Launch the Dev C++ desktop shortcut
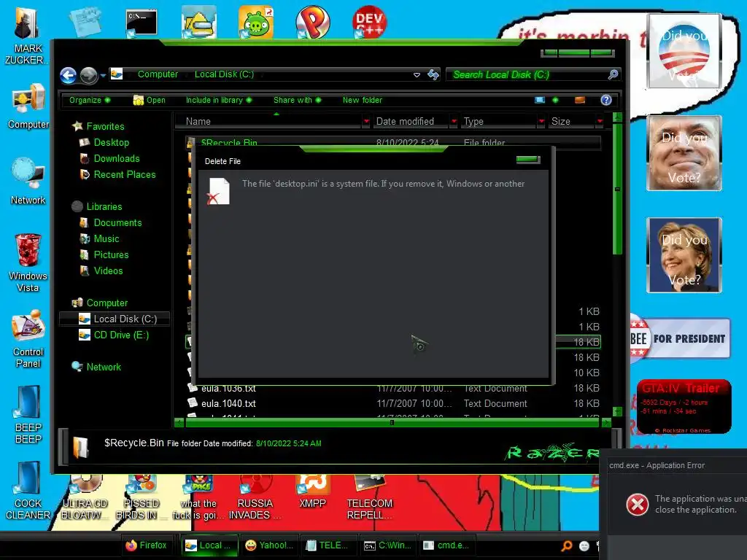 coord(369,22)
